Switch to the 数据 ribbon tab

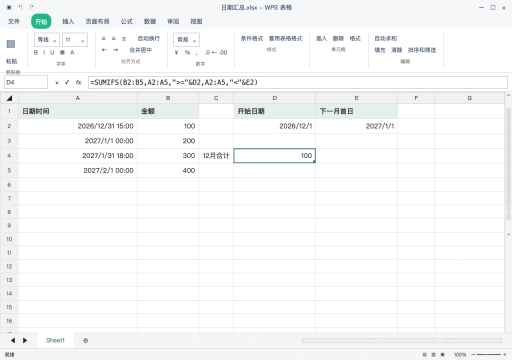(x=150, y=21)
